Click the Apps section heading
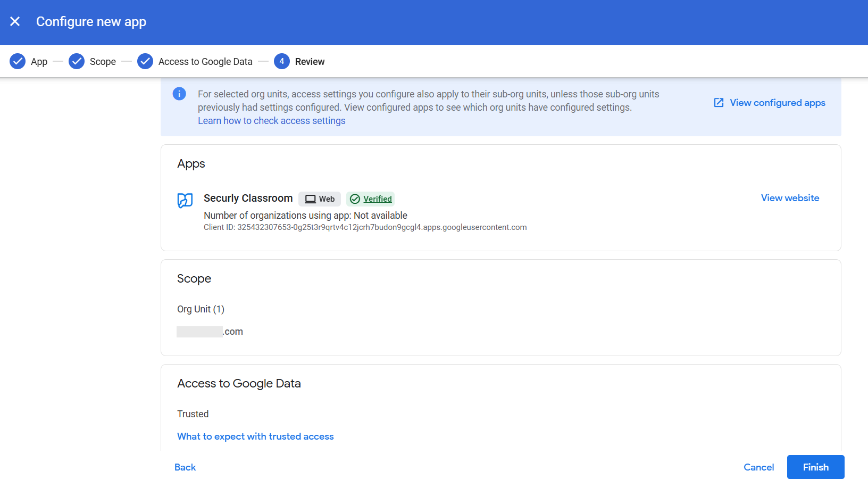The image size is (868, 487). pyautogui.click(x=191, y=164)
